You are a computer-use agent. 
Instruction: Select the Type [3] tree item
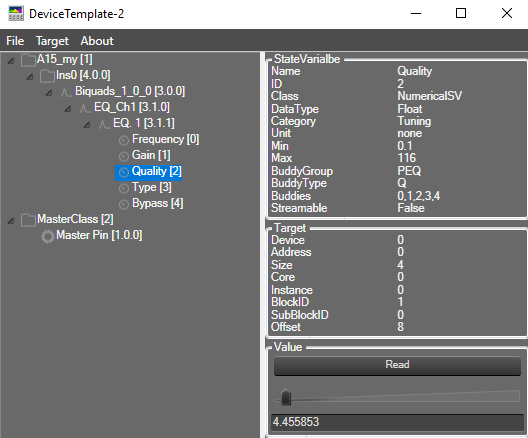pyautogui.click(x=152, y=187)
